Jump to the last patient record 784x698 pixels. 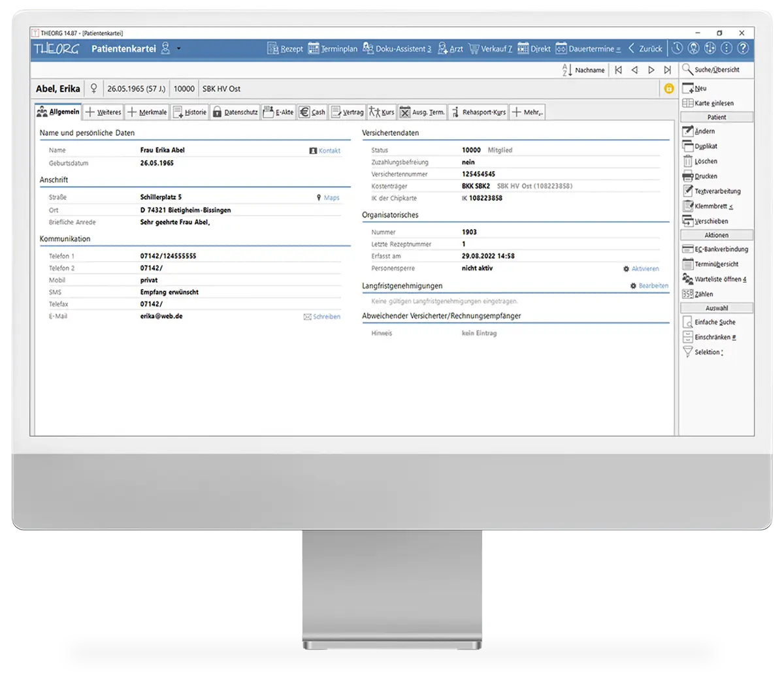(x=667, y=70)
